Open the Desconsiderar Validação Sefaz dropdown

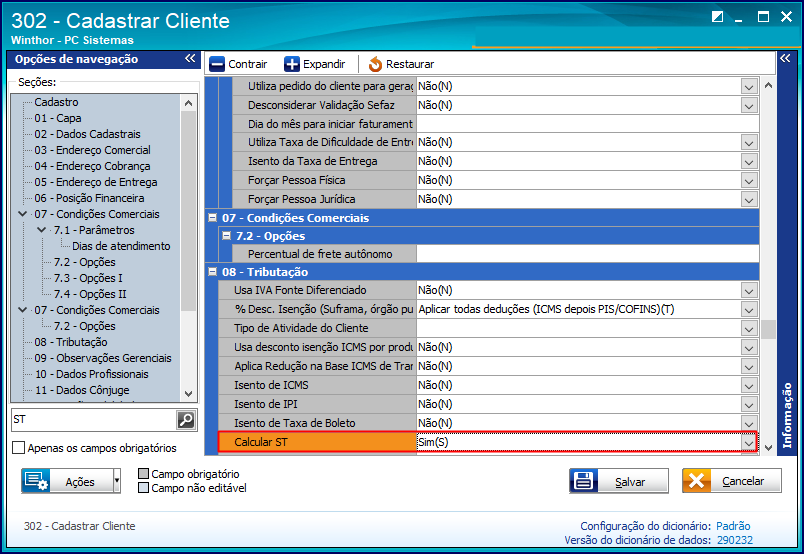pyautogui.click(x=749, y=105)
